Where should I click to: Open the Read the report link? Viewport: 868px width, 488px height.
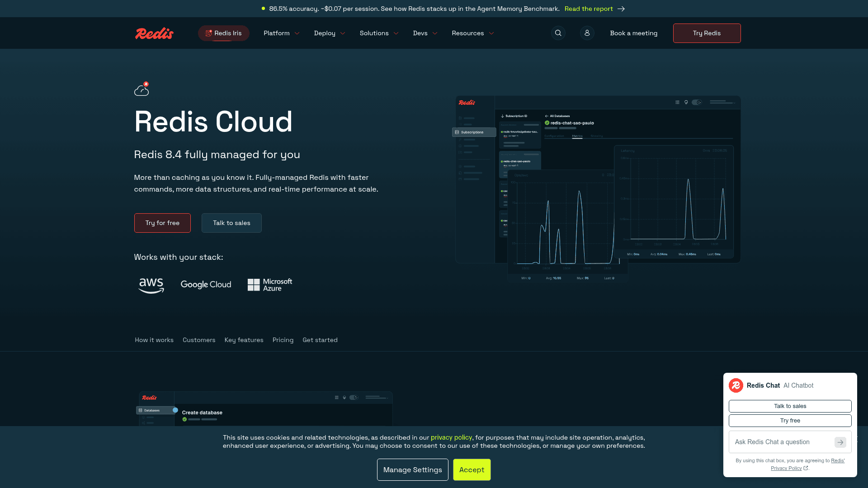(x=589, y=9)
